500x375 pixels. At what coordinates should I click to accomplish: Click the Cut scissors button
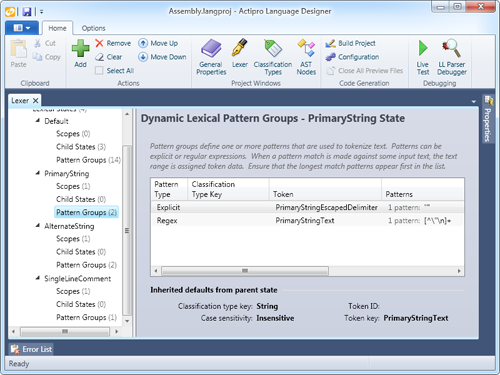45,43
